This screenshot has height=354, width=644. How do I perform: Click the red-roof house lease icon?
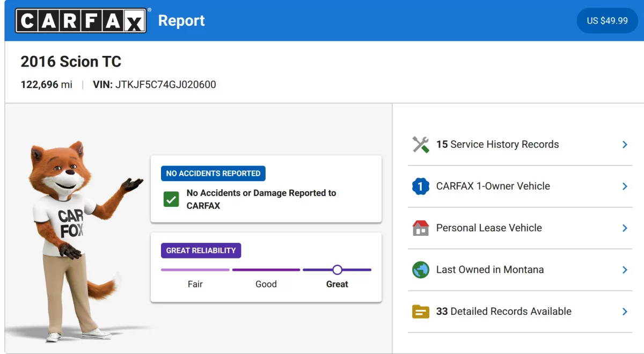click(421, 228)
